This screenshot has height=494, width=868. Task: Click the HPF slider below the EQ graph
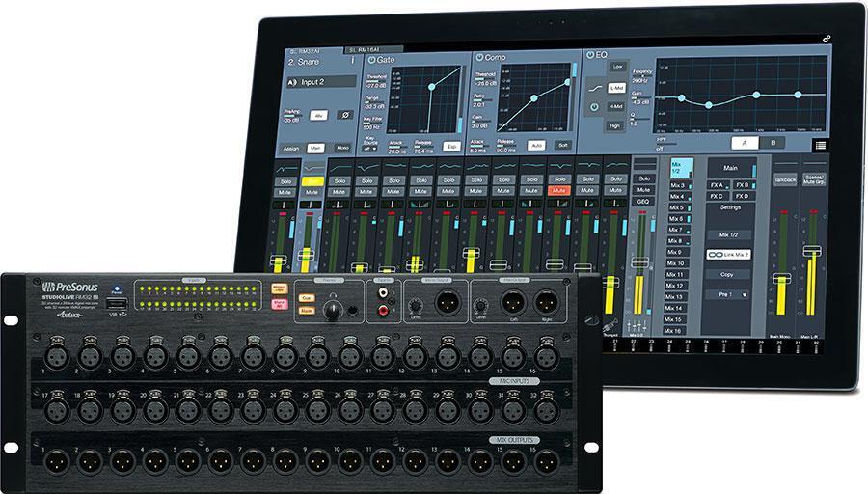point(666,144)
